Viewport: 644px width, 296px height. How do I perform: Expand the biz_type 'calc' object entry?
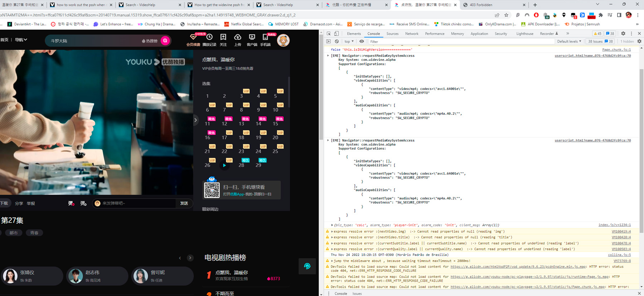(x=332, y=225)
